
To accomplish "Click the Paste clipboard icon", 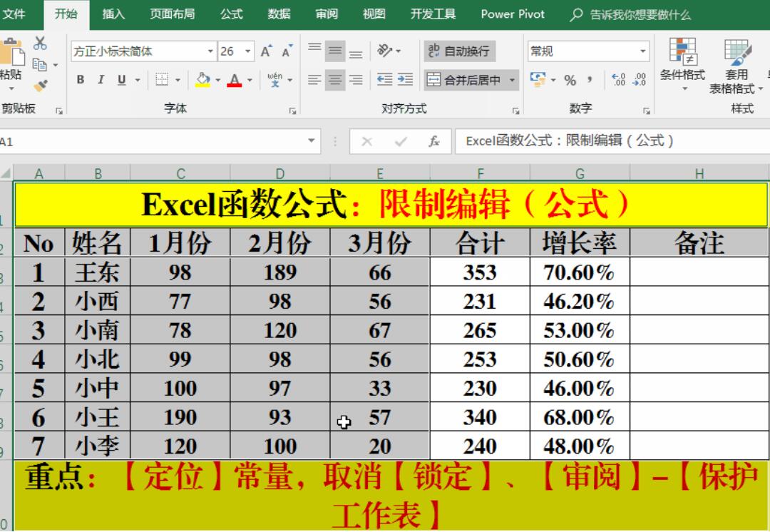I will tap(11, 52).
